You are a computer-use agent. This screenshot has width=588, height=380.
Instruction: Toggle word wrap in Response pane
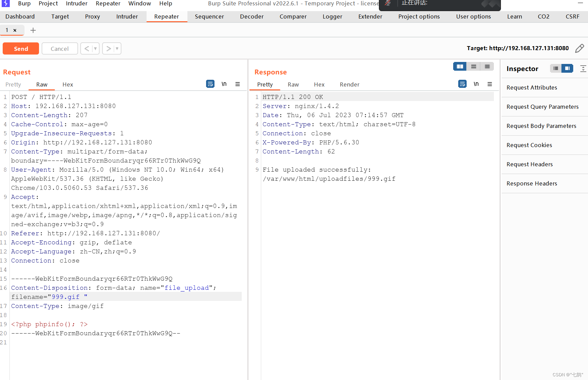(x=462, y=84)
